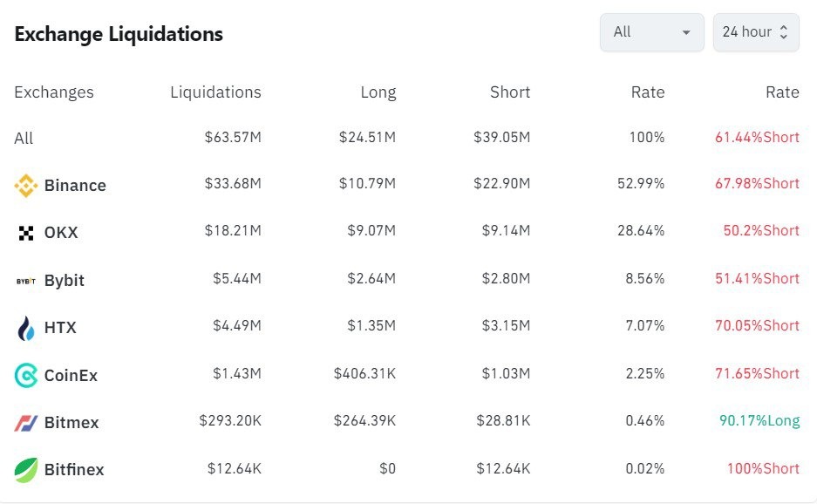Sort by the Liquidations column header
817x504 pixels.
point(215,92)
